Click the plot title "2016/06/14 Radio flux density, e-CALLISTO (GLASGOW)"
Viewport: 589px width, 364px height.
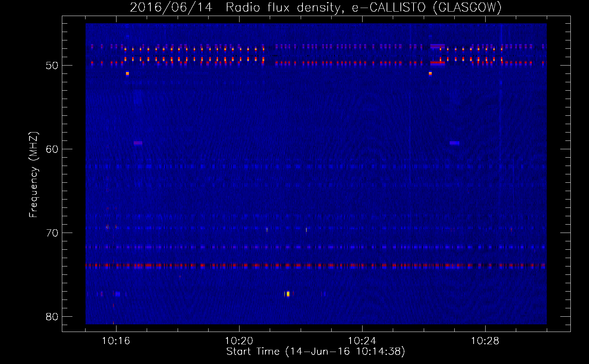[316, 7]
